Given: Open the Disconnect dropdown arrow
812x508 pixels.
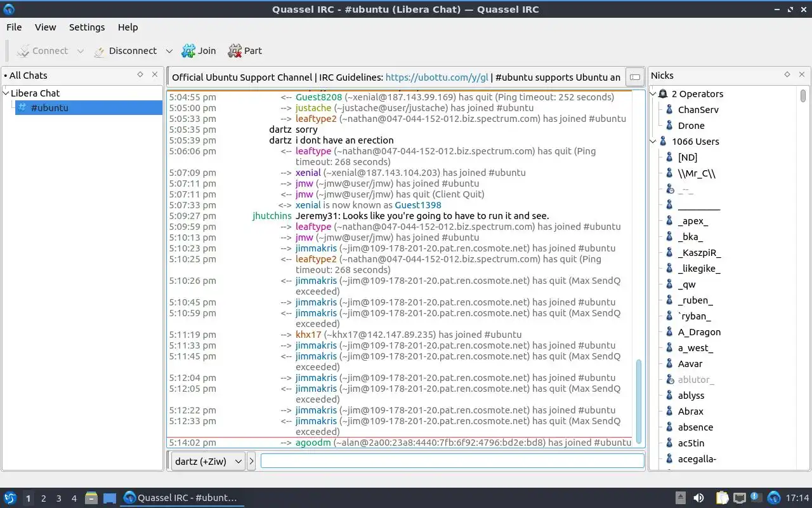Looking at the screenshot, I should click(x=169, y=51).
